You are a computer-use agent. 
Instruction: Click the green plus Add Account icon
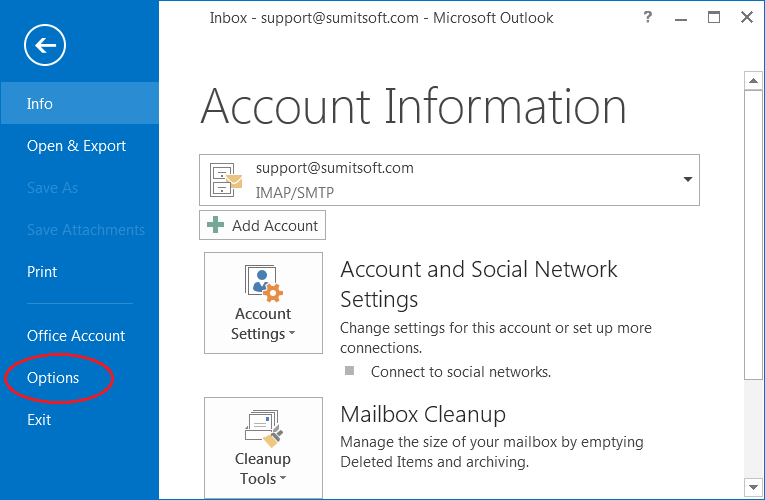coord(215,226)
